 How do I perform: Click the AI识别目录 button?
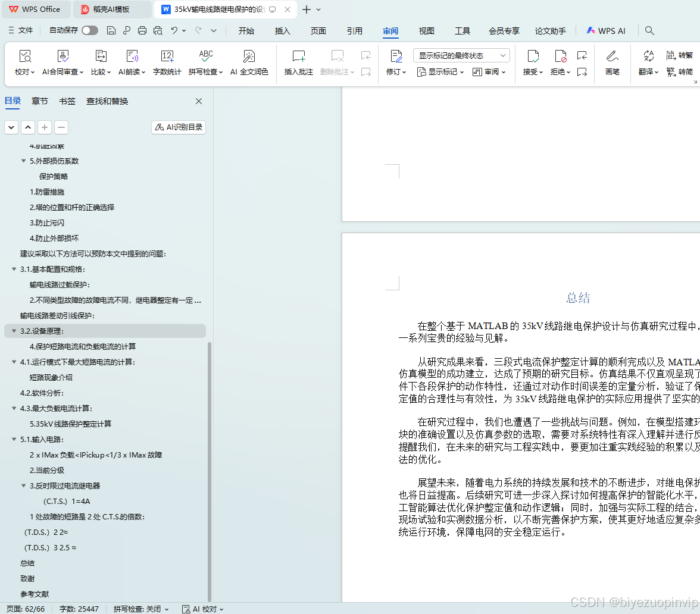coord(179,127)
